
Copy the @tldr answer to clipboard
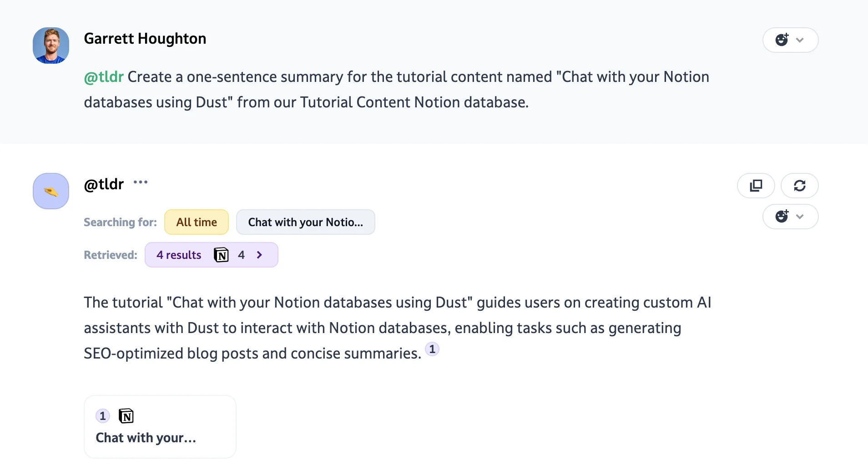point(756,186)
